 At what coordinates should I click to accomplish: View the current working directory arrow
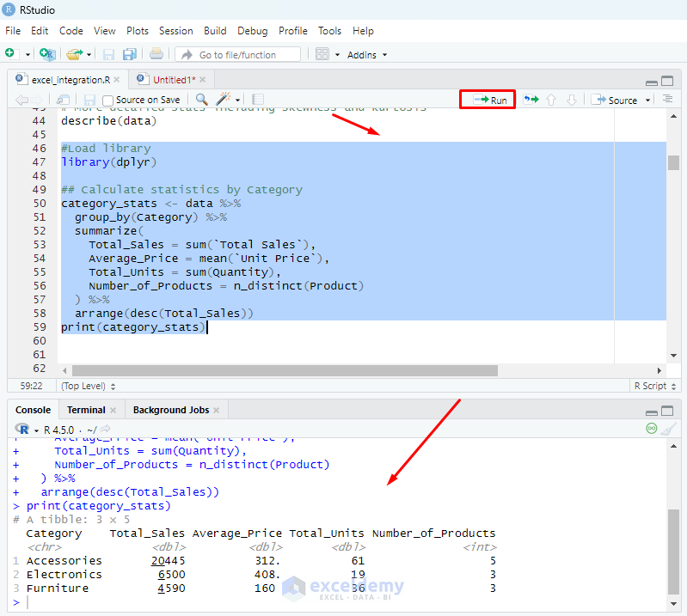(105, 429)
